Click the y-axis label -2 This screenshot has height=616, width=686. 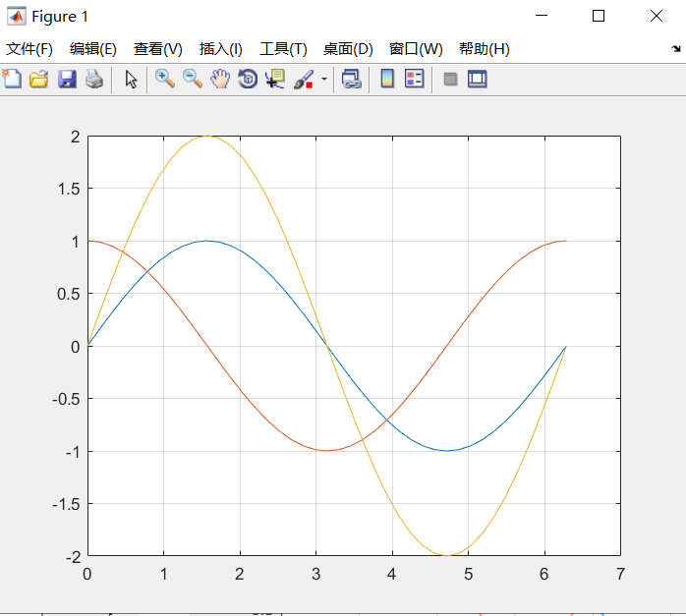(73, 557)
